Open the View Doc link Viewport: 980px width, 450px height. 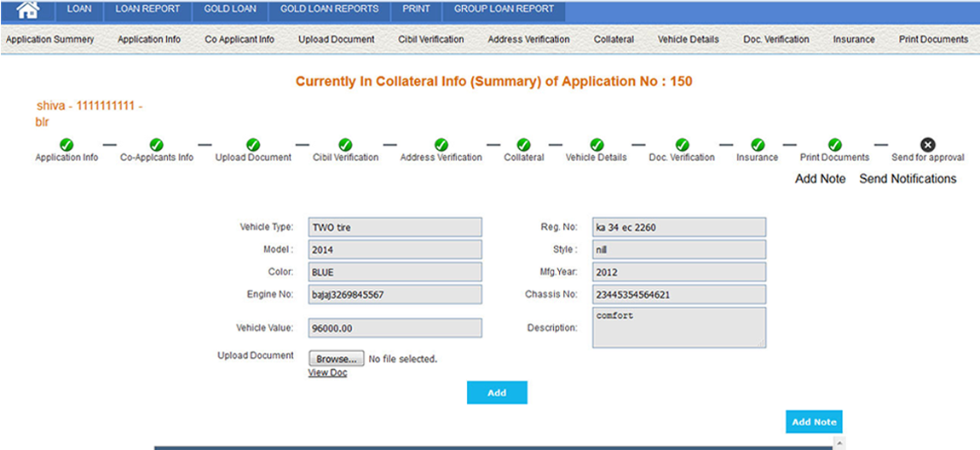[x=327, y=373]
